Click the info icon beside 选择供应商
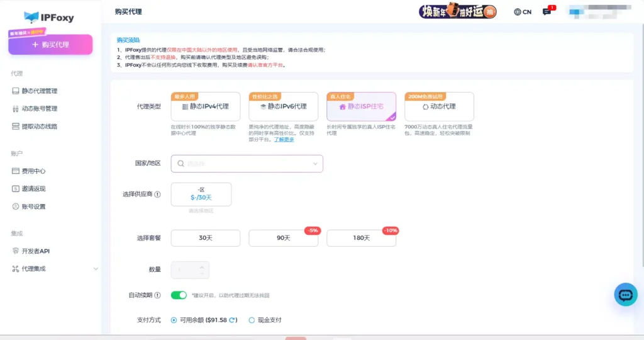 tap(157, 195)
